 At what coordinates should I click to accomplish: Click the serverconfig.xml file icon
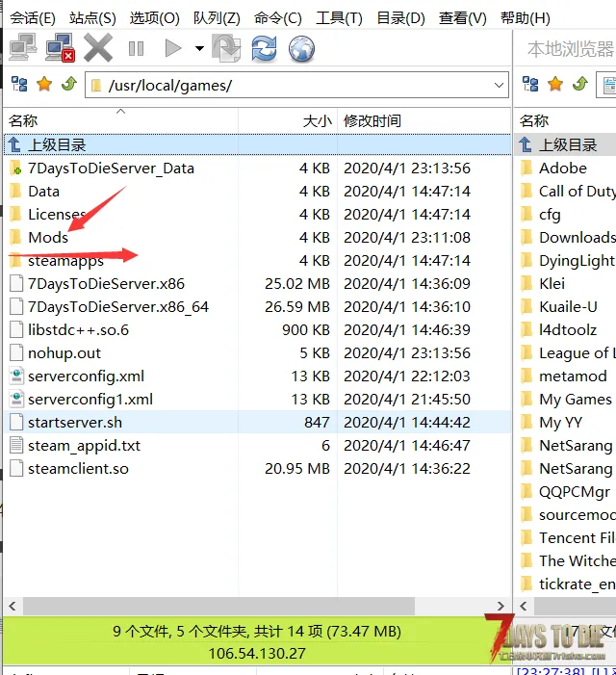click(x=16, y=376)
